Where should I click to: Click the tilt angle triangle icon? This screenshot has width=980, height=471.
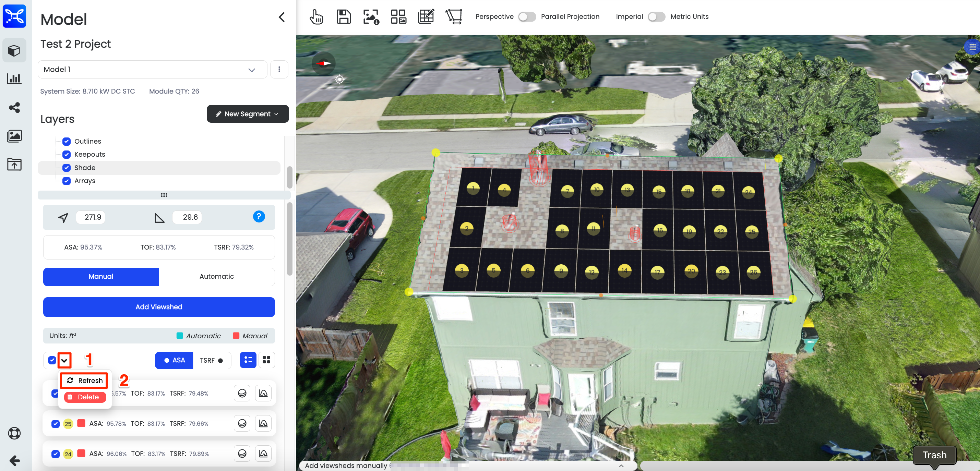[159, 218]
